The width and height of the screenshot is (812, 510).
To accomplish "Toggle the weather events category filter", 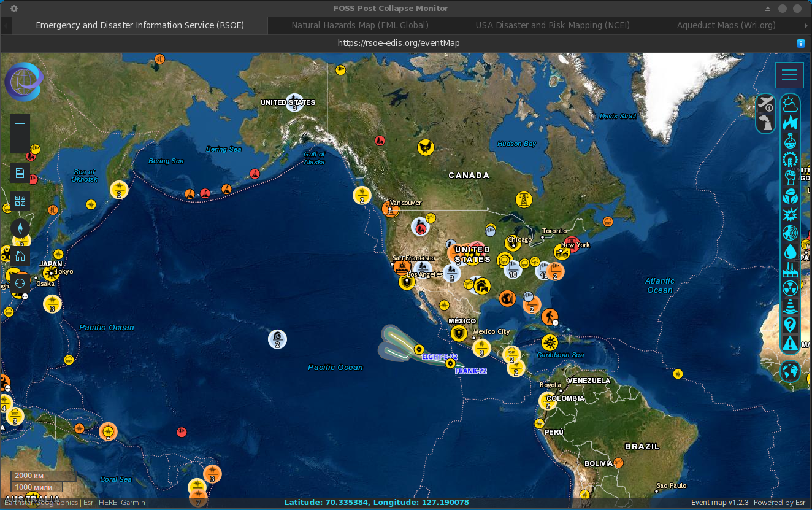I will coord(790,104).
